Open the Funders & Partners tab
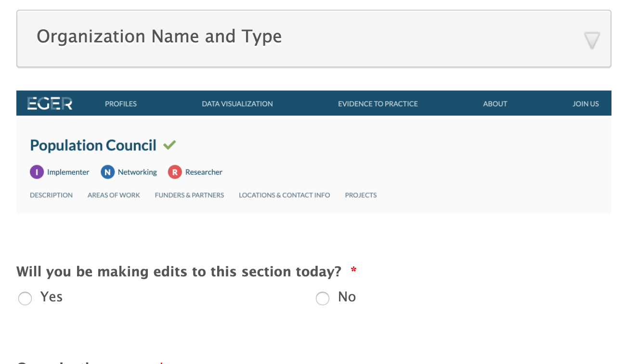Viewport: 624px width, 364px height. (189, 195)
